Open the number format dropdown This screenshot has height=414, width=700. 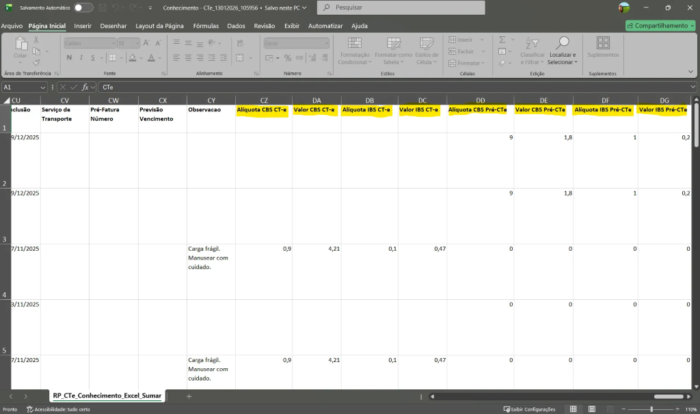click(x=325, y=43)
